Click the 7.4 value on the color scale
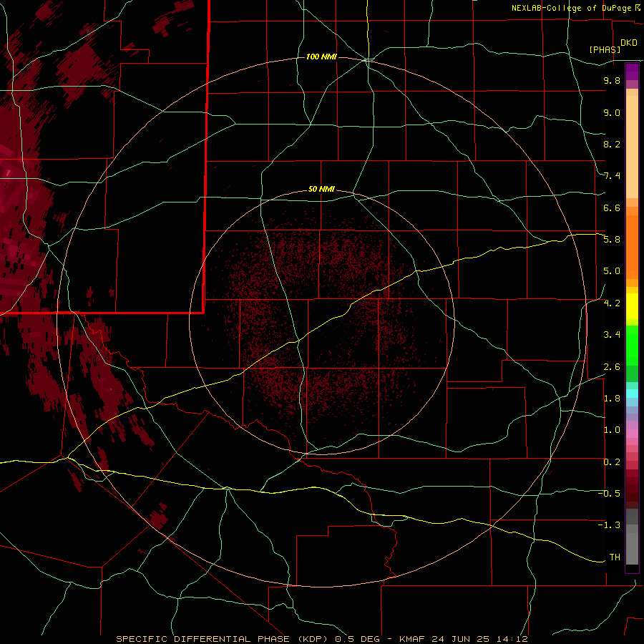 point(612,176)
